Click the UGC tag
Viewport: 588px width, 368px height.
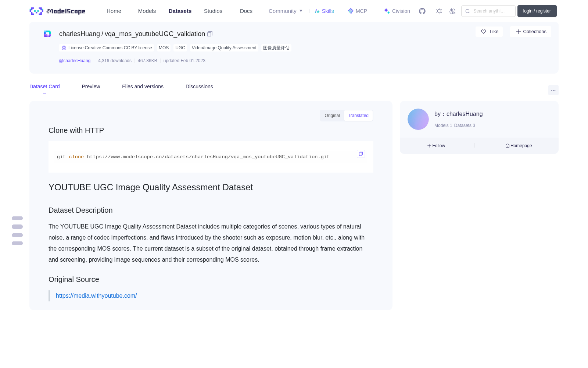click(x=180, y=48)
